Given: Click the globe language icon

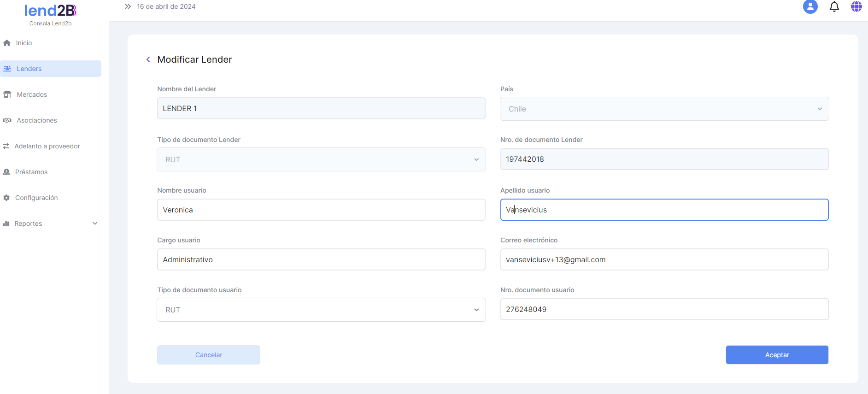Looking at the screenshot, I should coord(856,7).
